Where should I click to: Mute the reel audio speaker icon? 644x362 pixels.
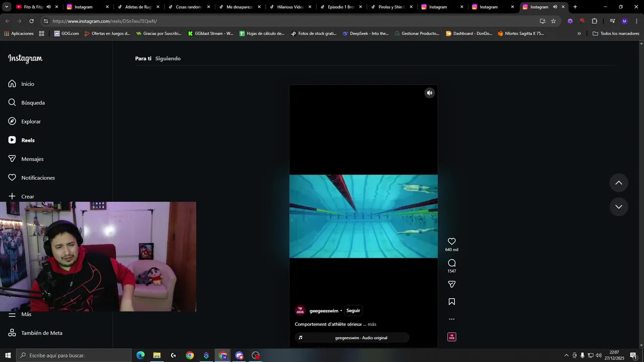429,93
